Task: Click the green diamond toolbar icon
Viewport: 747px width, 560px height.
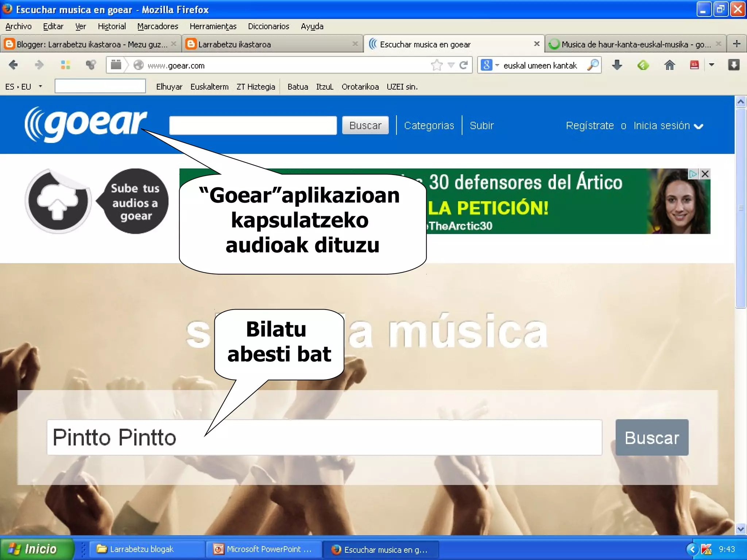Action: pos(643,65)
